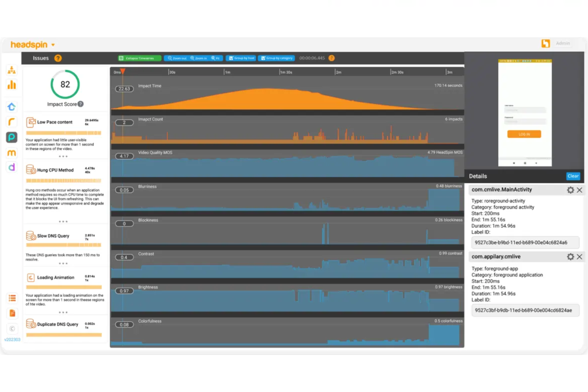The width and height of the screenshot is (588, 392).
Task: Click the Impact Time value badge 22.63
Action: 124,89
